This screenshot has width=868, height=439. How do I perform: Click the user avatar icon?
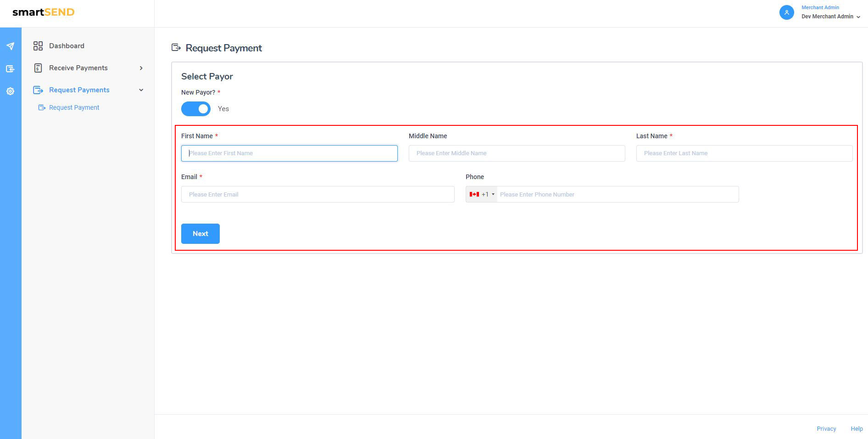[786, 12]
